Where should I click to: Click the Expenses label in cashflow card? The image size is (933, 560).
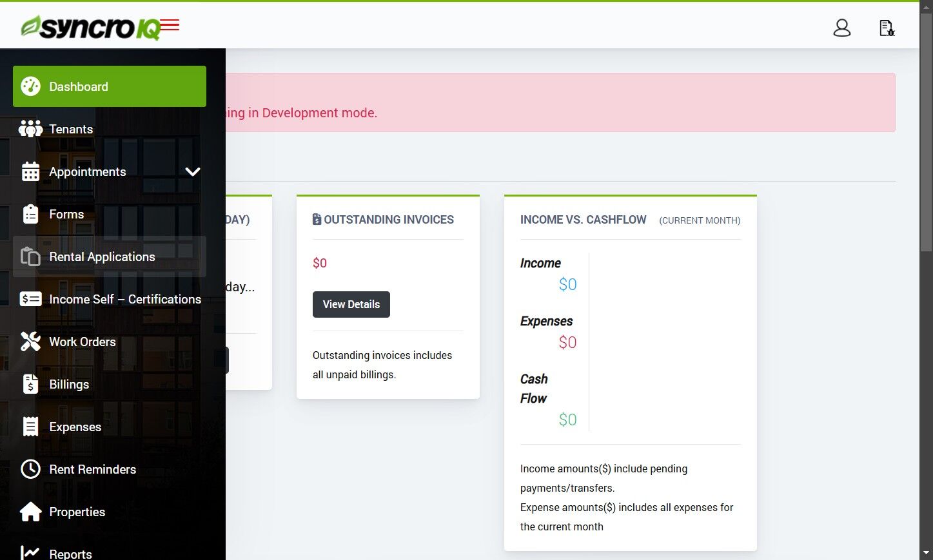[x=546, y=321]
